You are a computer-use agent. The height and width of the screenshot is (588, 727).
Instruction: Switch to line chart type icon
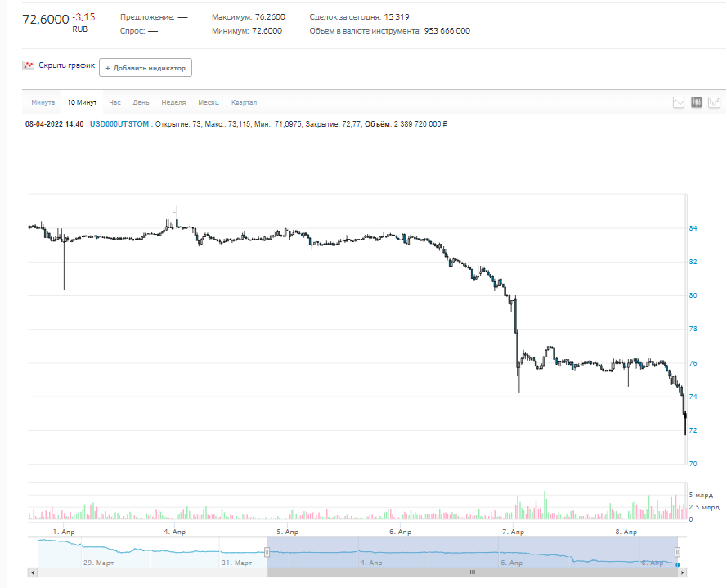click(x=678, y=102)
